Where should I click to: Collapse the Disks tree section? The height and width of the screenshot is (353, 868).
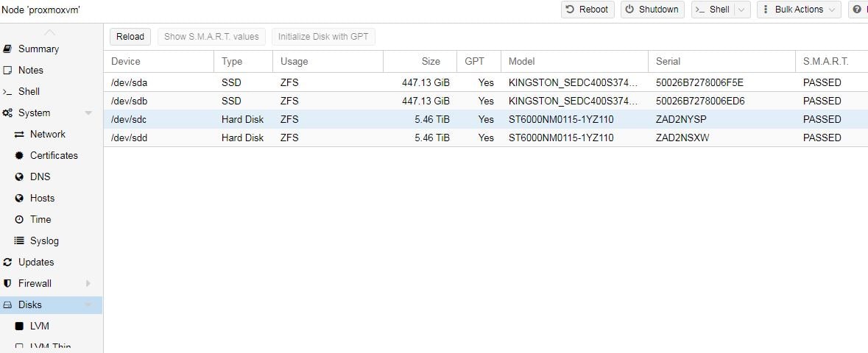pyautogui.click(x=88, y=305)
